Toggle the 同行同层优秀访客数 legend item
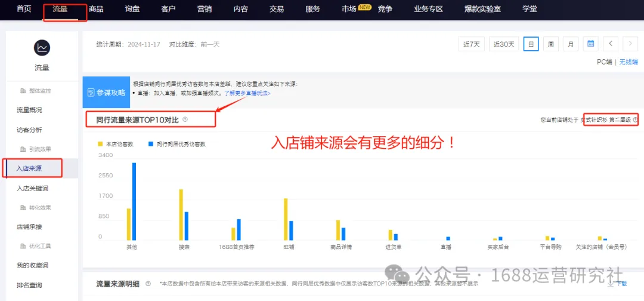This screenshot has width=644, height=301. tap(177, 144)
